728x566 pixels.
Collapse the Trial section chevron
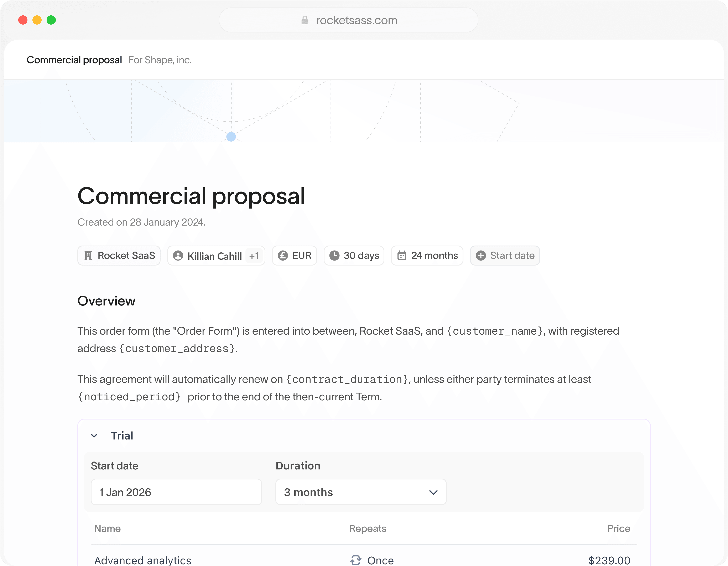tap(94, 436)
